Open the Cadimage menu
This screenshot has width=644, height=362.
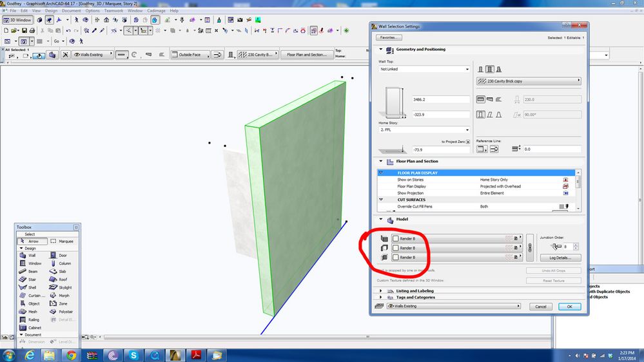pos(156,11)
